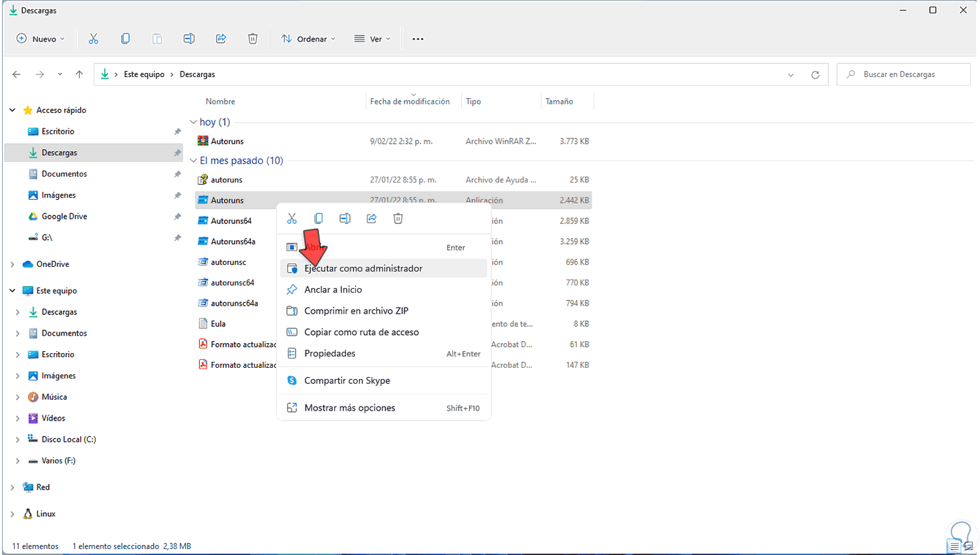980x555 pixels.
Task: Select the Autoruns64 application file
Action: pos(231,221)
